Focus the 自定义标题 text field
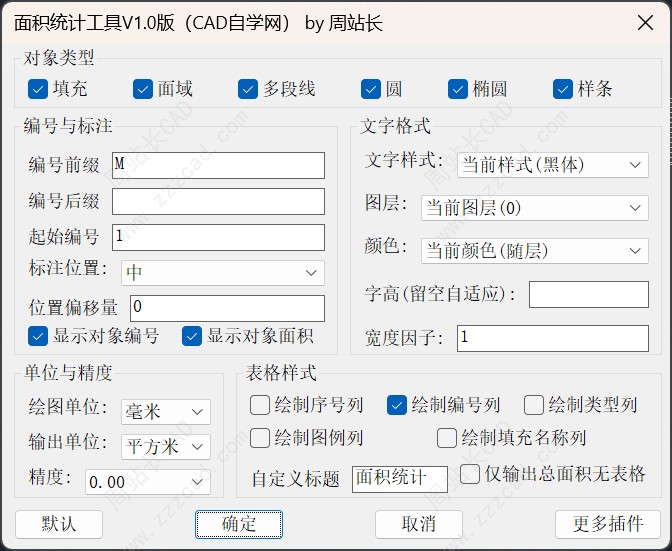This screenshot has width=672, height=551. 399,479
